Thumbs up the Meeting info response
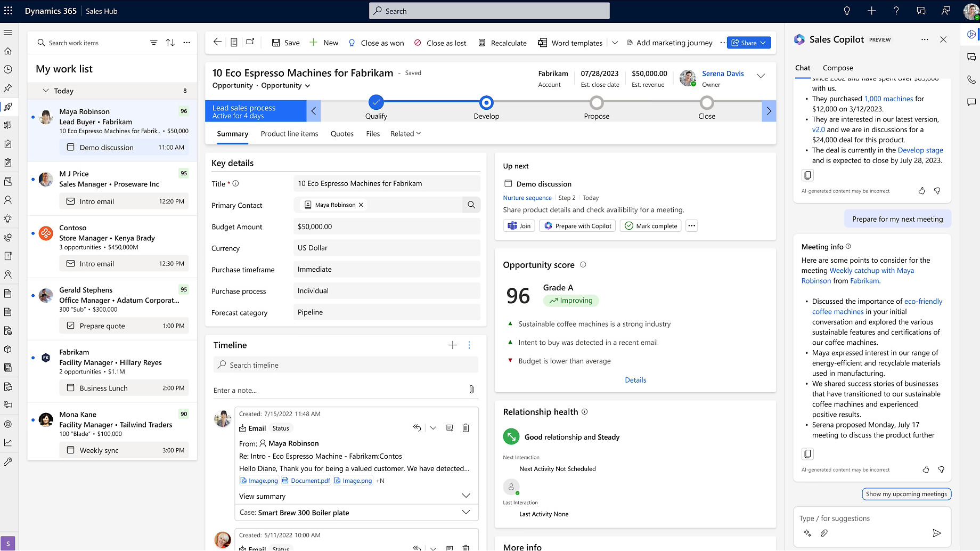Image resolution: width=980 pixels, height=551 pixels. [x=926, y=469]
